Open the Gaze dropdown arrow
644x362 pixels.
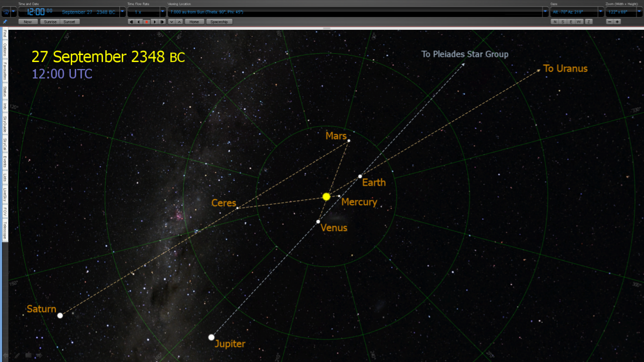pos(601,12)
